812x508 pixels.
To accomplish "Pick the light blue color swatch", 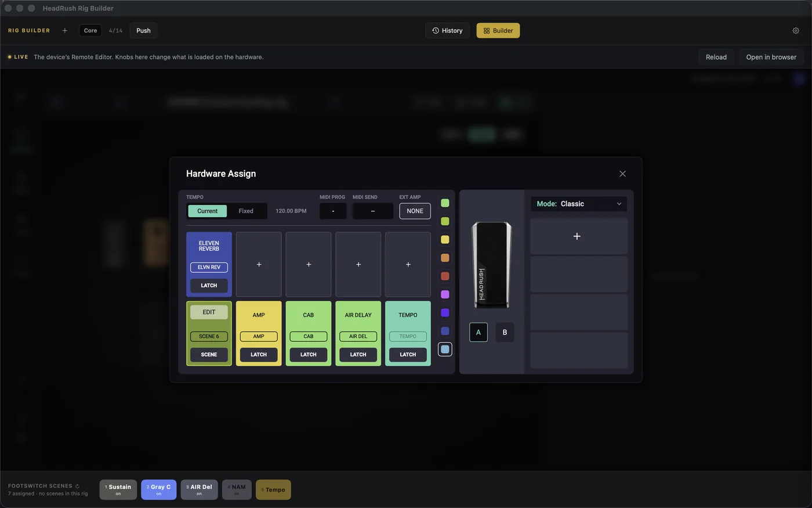I will tap(445, 350).
